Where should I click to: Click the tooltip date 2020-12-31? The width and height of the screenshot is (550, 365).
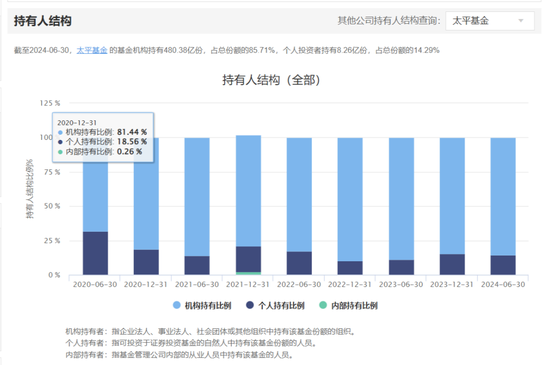pyautogui.click(x=77, y=123)
